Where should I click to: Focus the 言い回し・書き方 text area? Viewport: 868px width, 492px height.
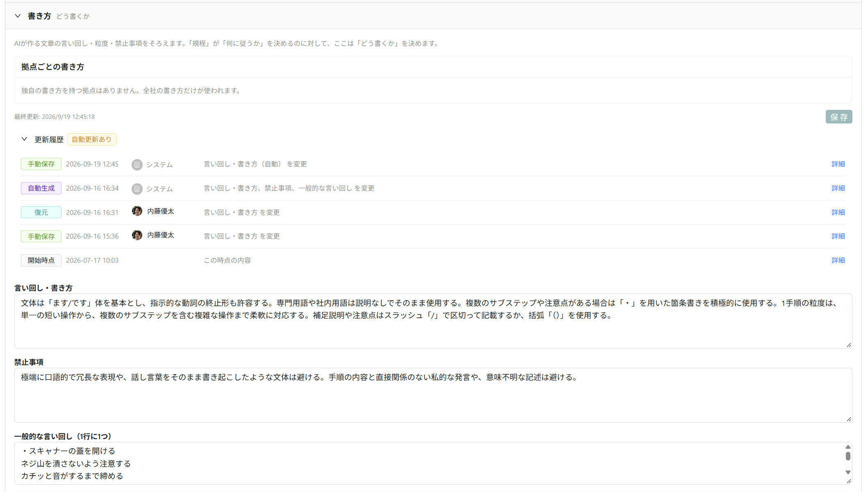[433, 321]
